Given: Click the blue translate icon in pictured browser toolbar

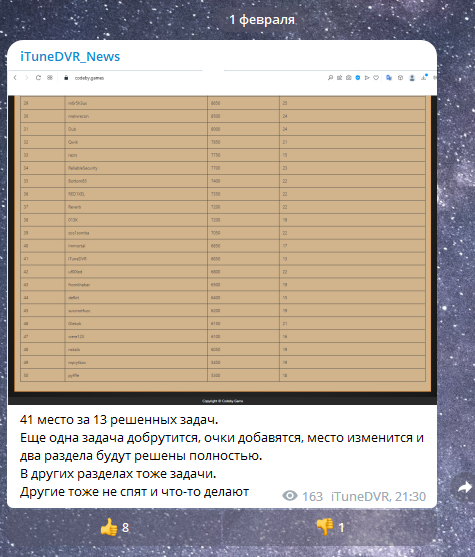Looking at the screenshot, I should (389, 77).
